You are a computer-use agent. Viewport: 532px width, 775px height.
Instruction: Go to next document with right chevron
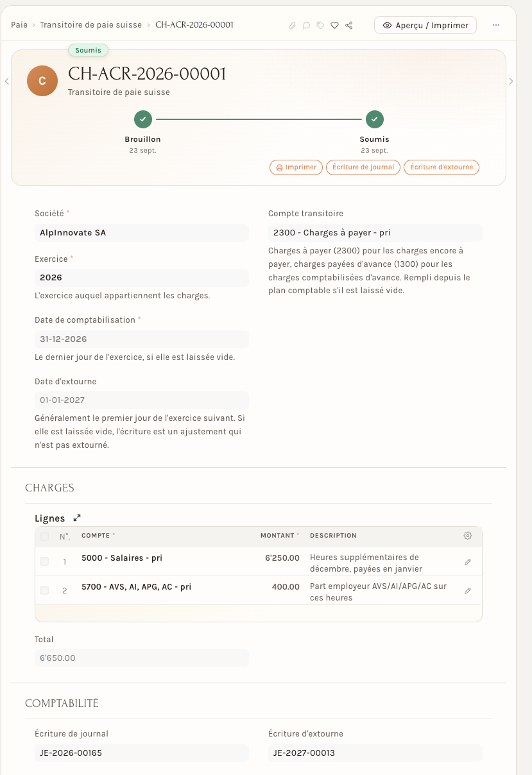click(x=511, y=81)
